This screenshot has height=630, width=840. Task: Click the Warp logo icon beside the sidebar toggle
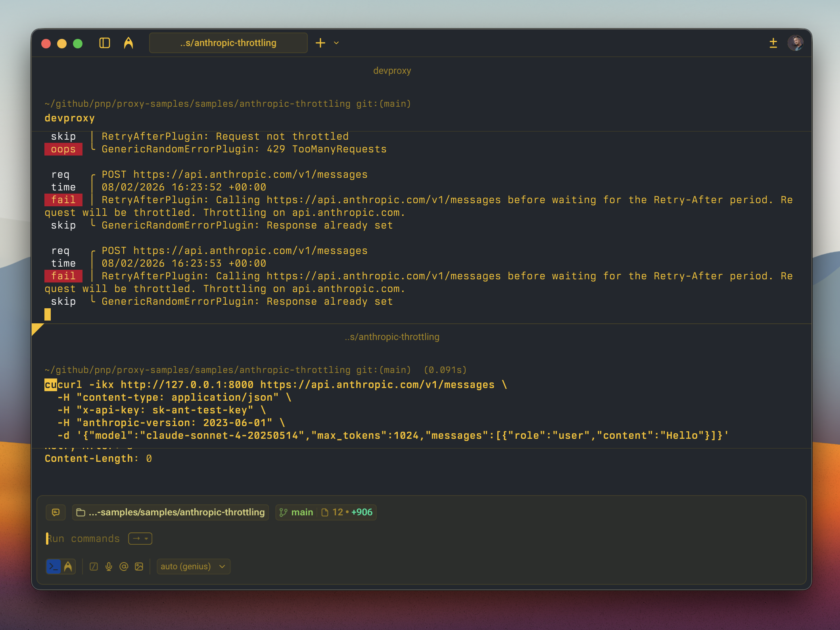(x=128, y=43)
